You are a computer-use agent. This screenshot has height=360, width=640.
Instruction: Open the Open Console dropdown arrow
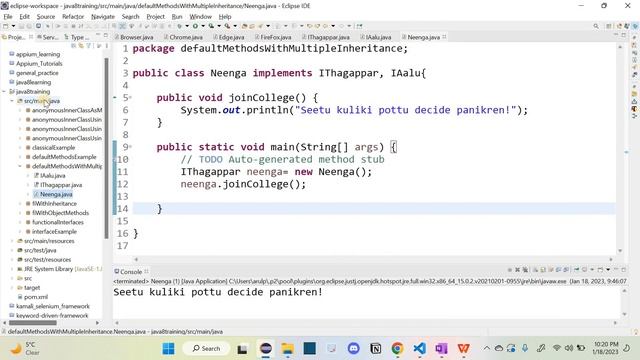coord(608,270)
